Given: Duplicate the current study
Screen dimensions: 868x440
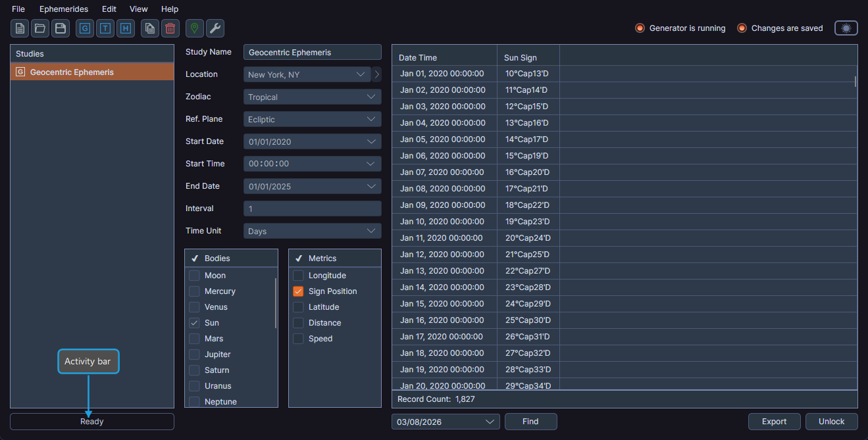Looking at the screenshot, I should pos(149,28).
